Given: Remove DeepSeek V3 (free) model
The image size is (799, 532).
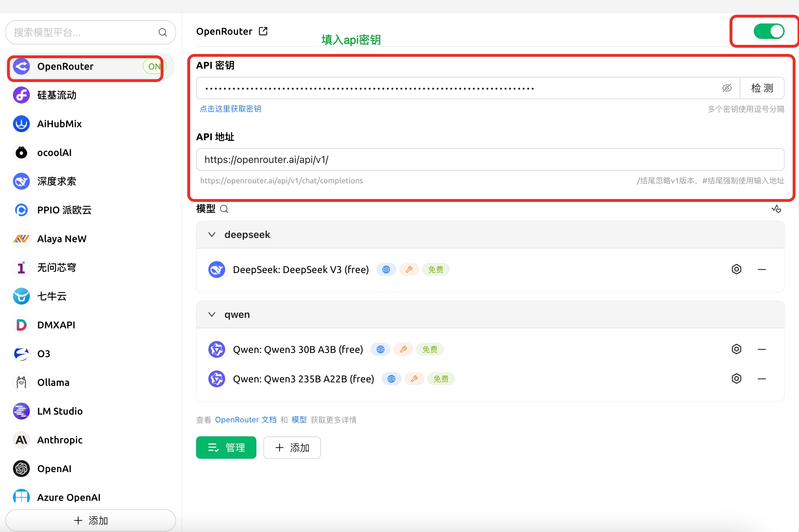Looking at the screenshot, I should coord(761,270).
